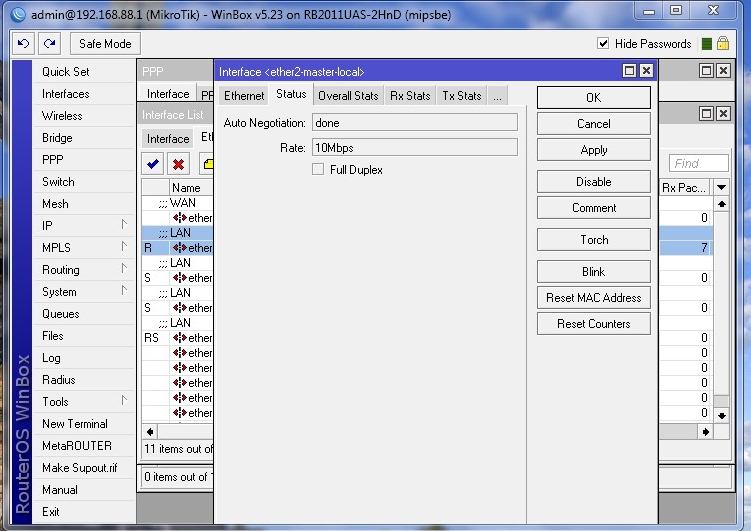This screenshot has height=531, width=751.
Task: Open Queues in sidebar
Action: pos(61,314)
